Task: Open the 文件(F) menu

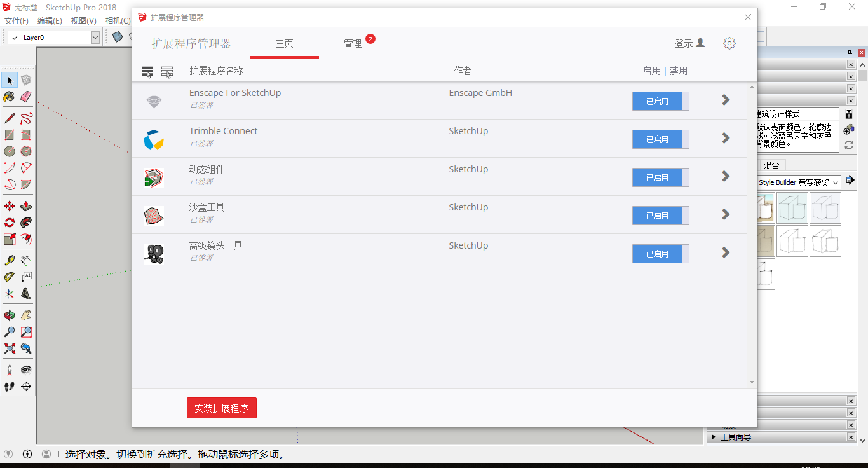Action: coord(17,20)
